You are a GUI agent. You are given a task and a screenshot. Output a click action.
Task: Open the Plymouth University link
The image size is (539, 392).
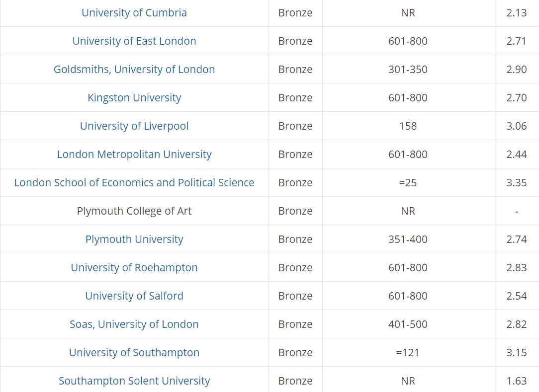134,239
